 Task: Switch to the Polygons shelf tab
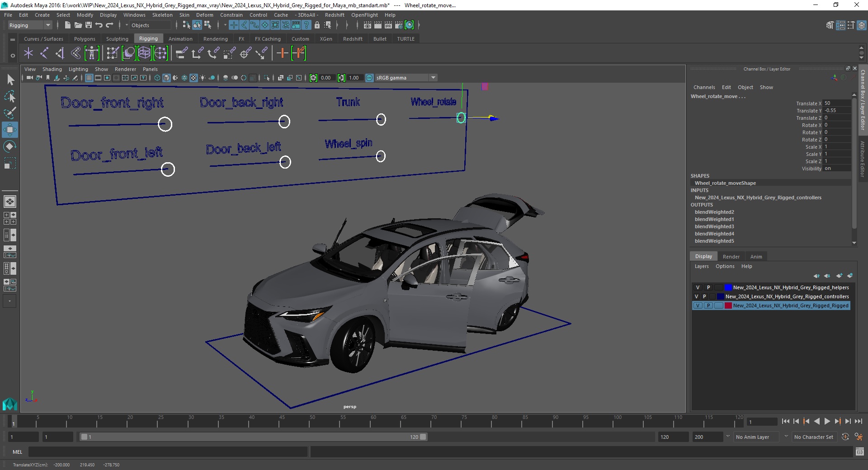tap(85, 39)
